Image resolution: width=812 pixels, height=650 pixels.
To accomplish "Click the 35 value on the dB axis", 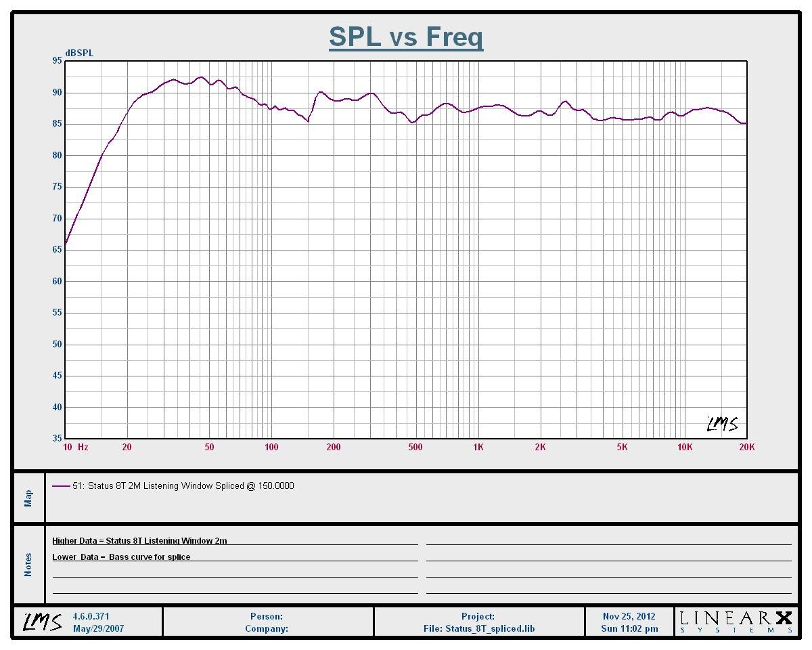I will click(x=57, y=439).
